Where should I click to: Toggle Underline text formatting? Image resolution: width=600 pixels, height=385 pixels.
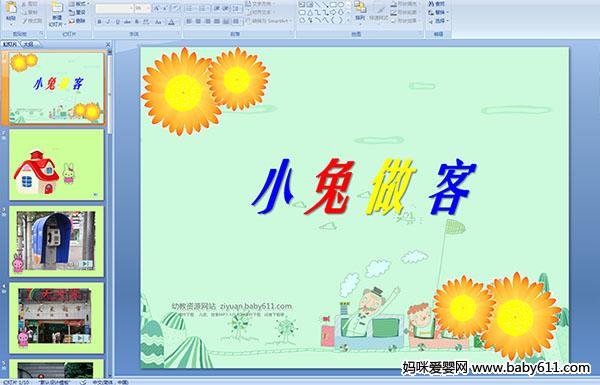tap(117, 22)
